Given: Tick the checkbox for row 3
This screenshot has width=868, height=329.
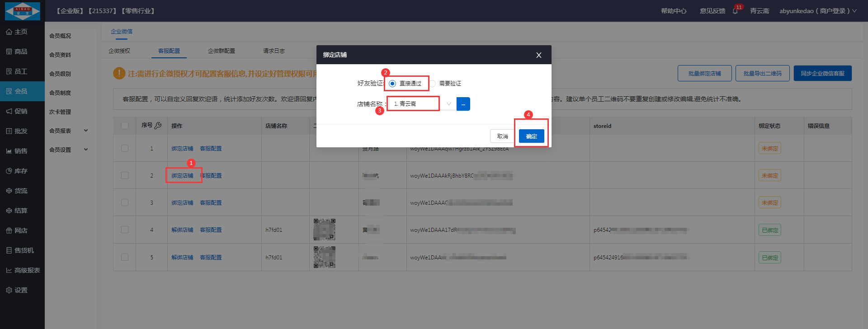Looking at the screenshot, I should coord(125,202).
